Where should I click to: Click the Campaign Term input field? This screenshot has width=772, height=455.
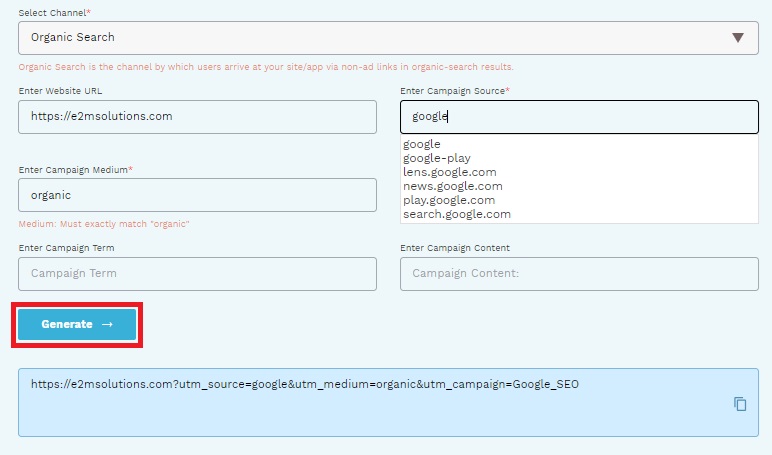coord(197,274)
